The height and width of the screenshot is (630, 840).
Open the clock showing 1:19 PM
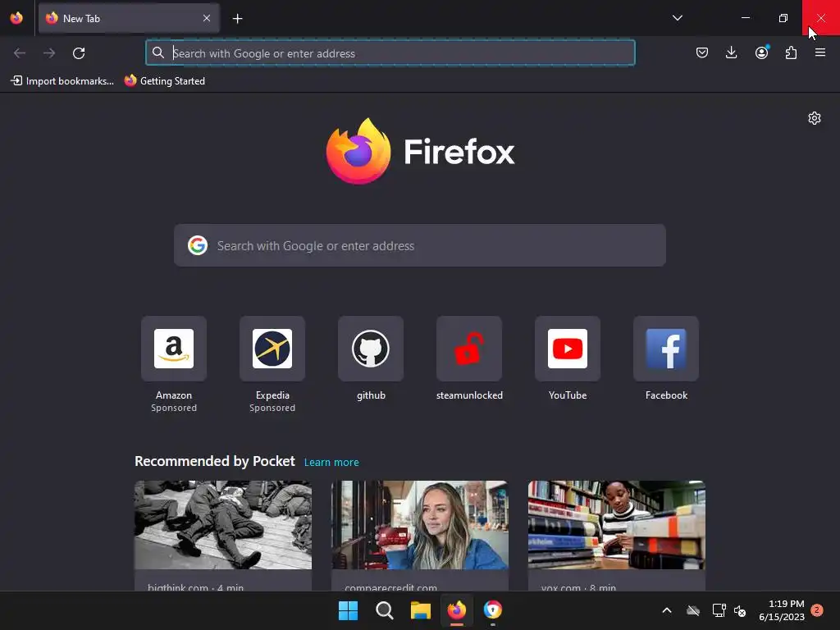tap(782, 610)
